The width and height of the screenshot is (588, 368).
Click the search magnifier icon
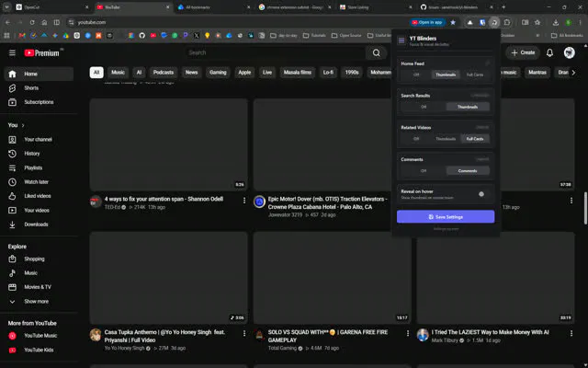point(376,53)
